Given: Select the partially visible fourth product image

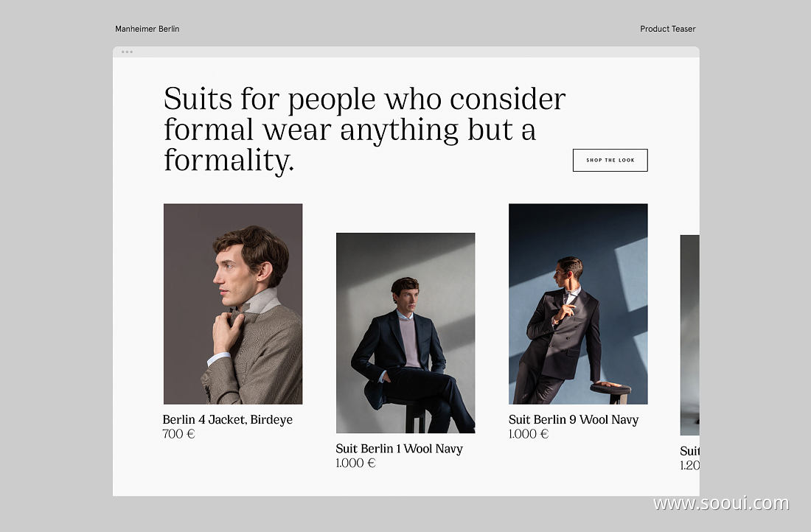Looking at the screenshot, I should tap(689, 335).
